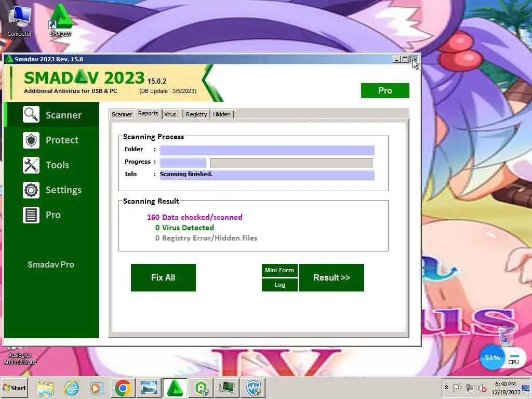Click the 'Scanning finished.' info field

[x=267, y=175]
